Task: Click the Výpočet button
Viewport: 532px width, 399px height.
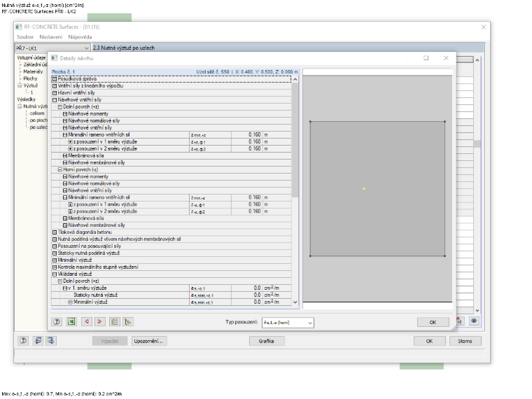Action: [110, 341]
